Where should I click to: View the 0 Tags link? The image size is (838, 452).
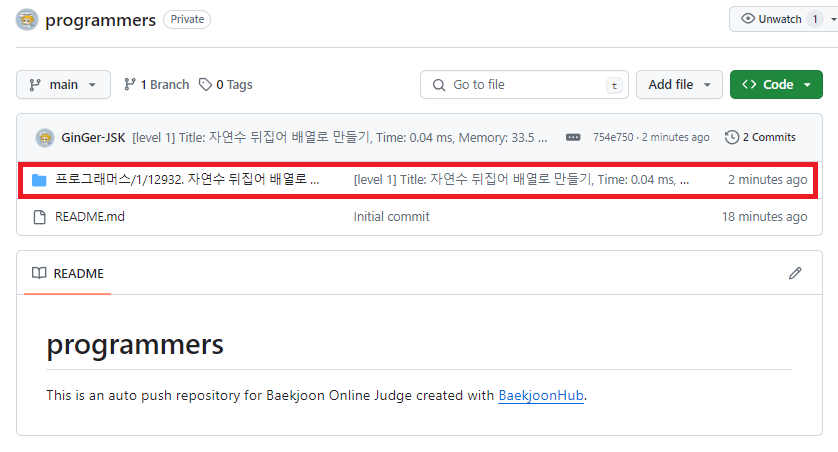click(226, 84)
